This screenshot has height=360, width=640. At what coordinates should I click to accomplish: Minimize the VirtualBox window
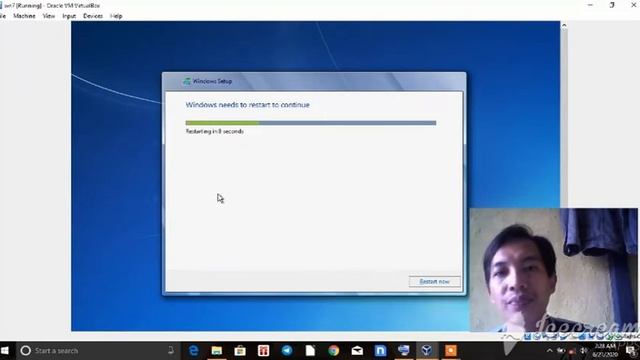[x=590, y=5]
